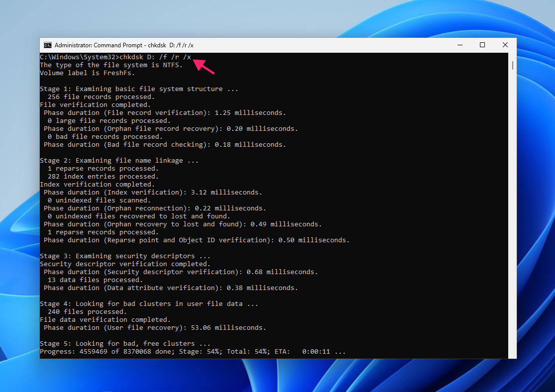The image size is (555, 392).
Task: Click '0 unindexed files scanned.' line
Action: [99, 200]
